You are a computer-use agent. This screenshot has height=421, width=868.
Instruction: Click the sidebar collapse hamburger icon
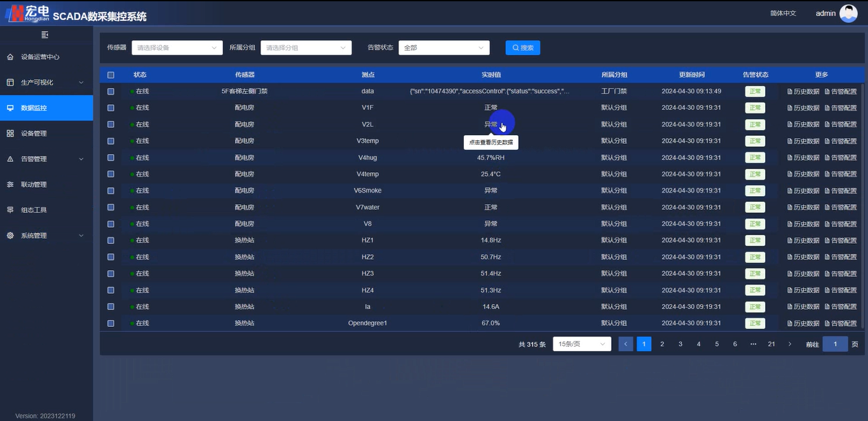[x=44, y=34]
